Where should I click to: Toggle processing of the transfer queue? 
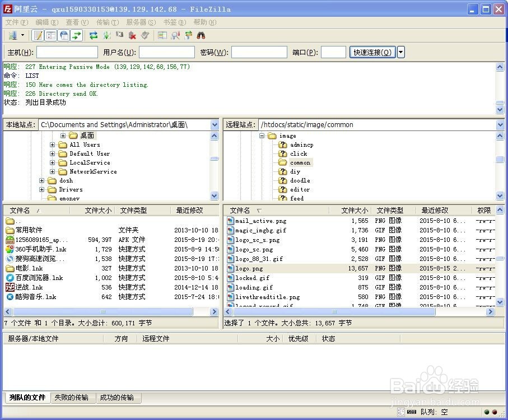[x=106, y=35]
